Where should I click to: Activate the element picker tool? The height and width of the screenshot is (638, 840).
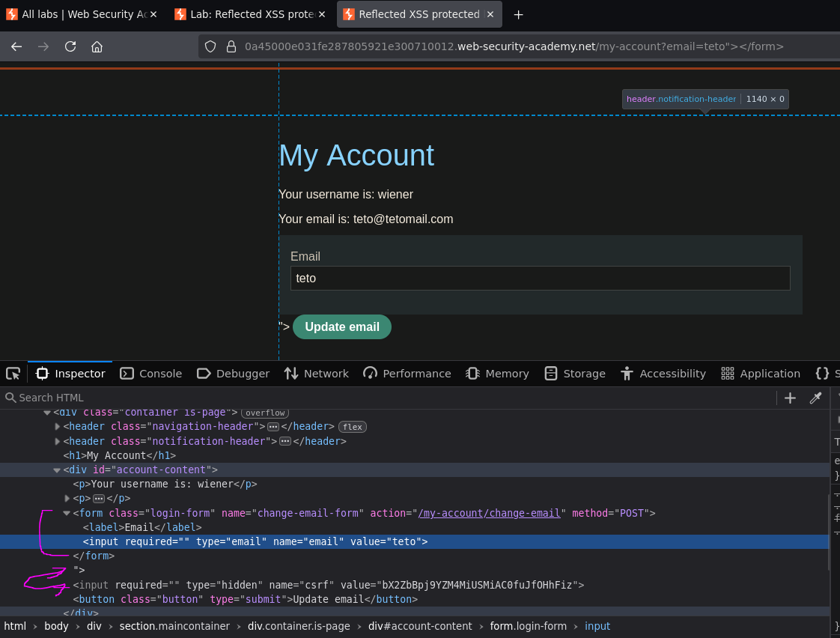13,374
